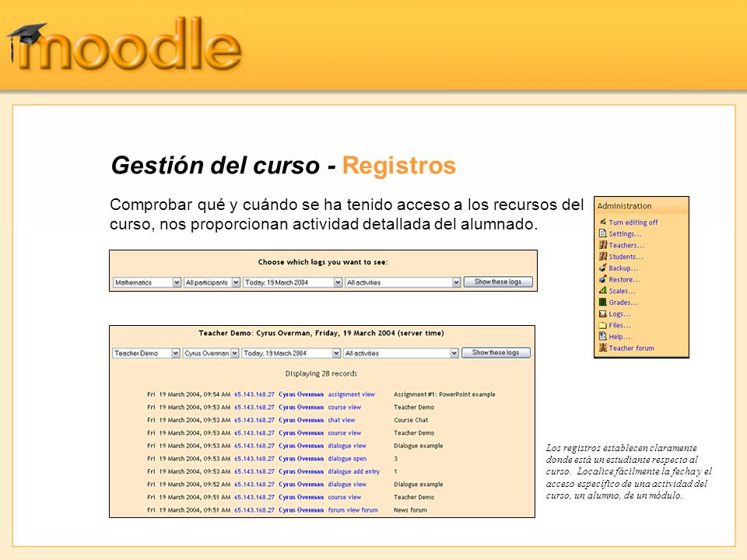Image resolution: width=747 pixels, height=560 pixels.
Task: Click the 'Teacher Demo: Cyrus Overman, Friday' heading
Action: pyautogui.click(x=321, y=333)
